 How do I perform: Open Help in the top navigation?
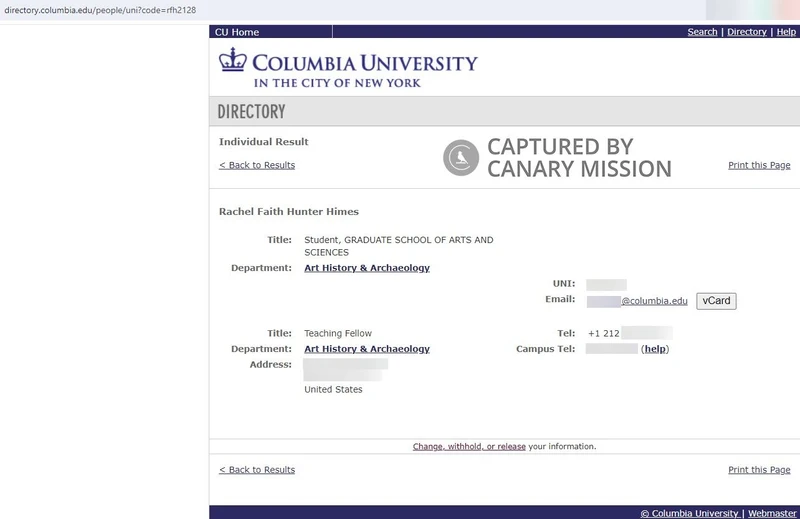tap(786, 32)
